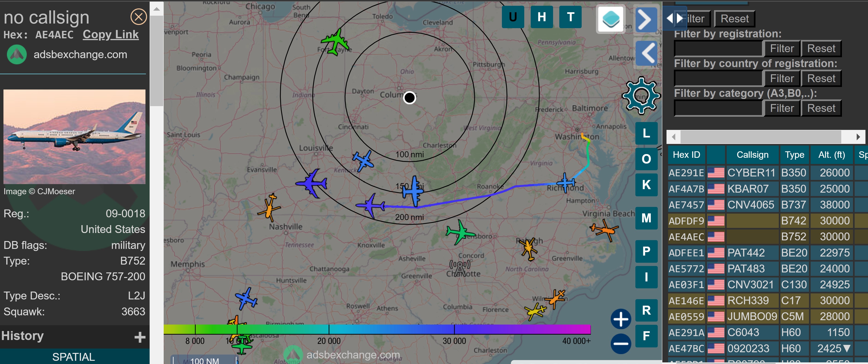This screenshot has height=364, width=868.
Task: Zoom in with the plus icon
Action: click(621, 319)
